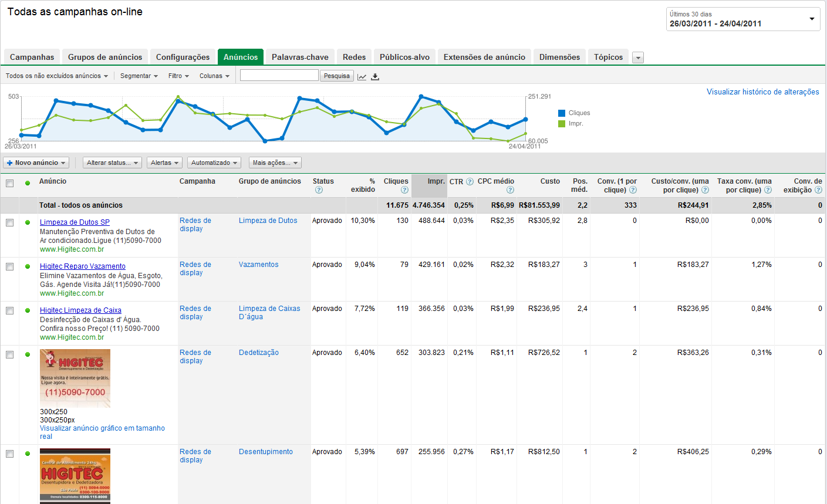
Task: Download the report via download icon
Action: click(375, 76)
